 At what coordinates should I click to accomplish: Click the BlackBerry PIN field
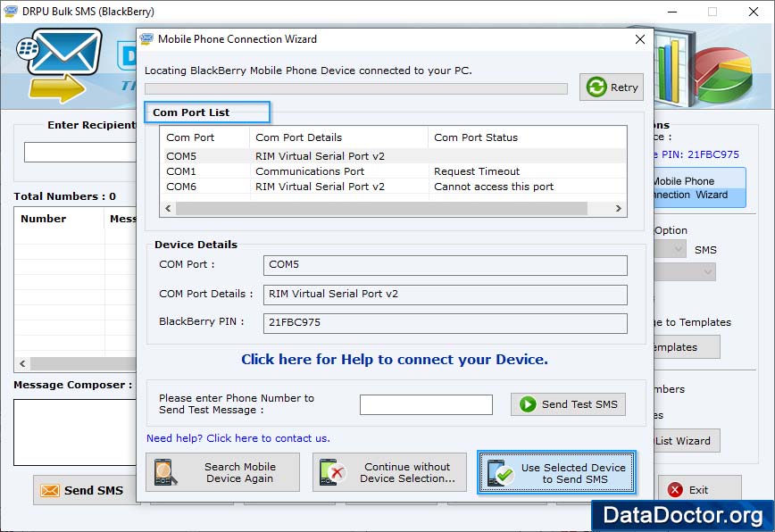[x=446, y=323]
